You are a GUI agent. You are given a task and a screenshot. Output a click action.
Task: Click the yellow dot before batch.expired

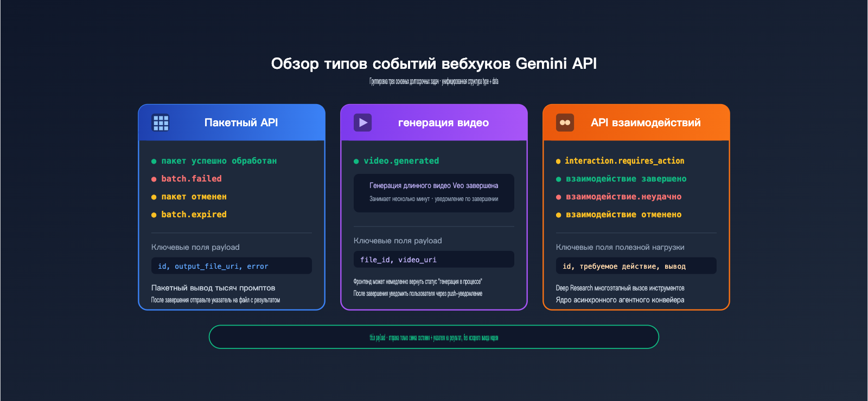click(154, 215)
